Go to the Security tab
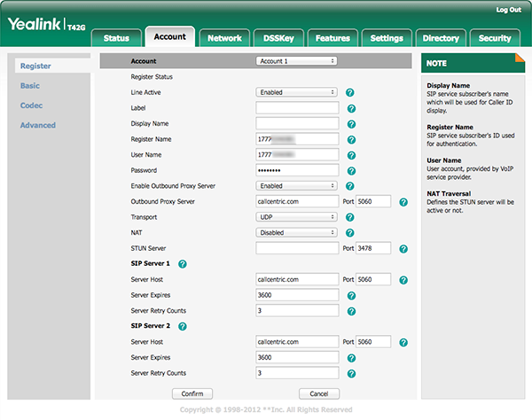Image resolution: width=532 pixels, height=420 pixels. 495,38
